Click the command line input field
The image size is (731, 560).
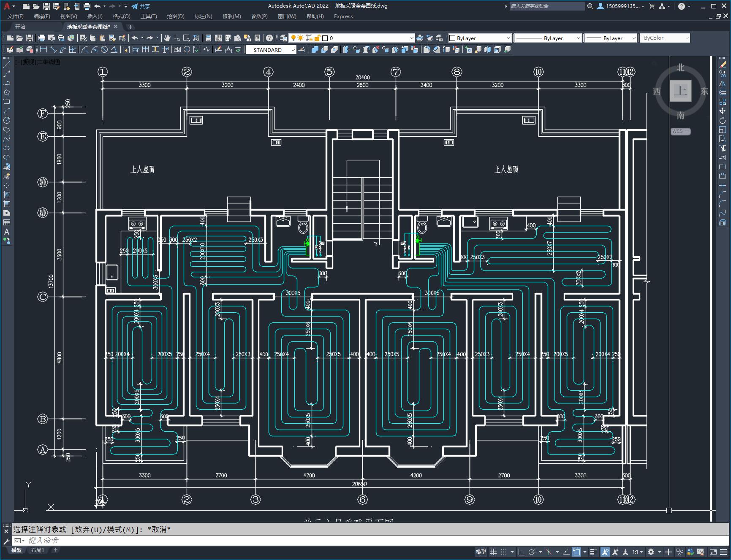372,540
